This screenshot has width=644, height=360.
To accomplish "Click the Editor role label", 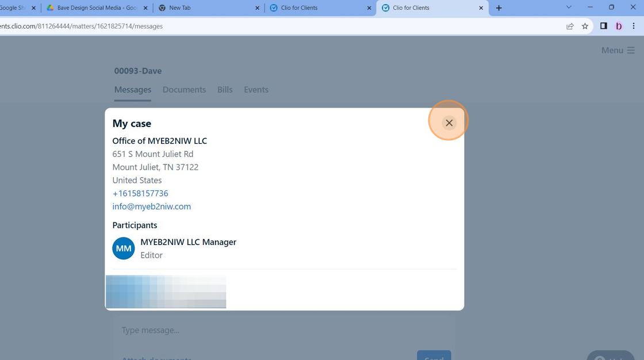I will (152, 255).
